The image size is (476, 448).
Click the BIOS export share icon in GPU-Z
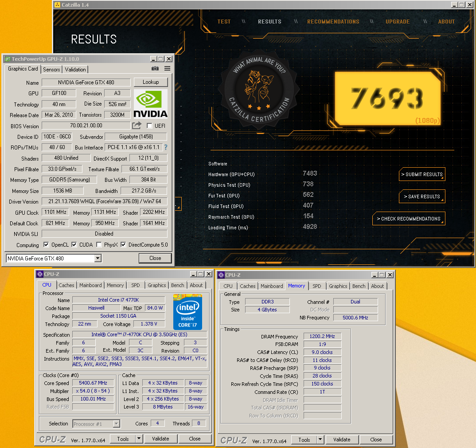[137, 125]
